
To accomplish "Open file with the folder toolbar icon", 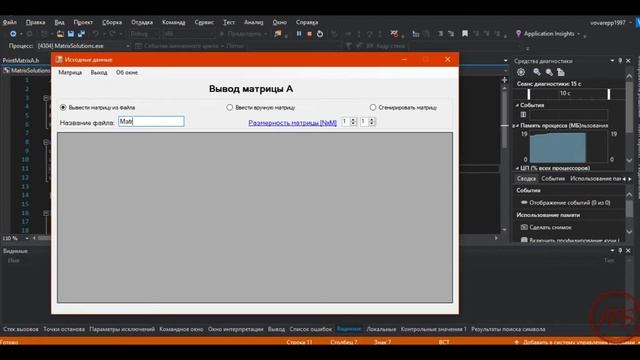I will point(60,34).
